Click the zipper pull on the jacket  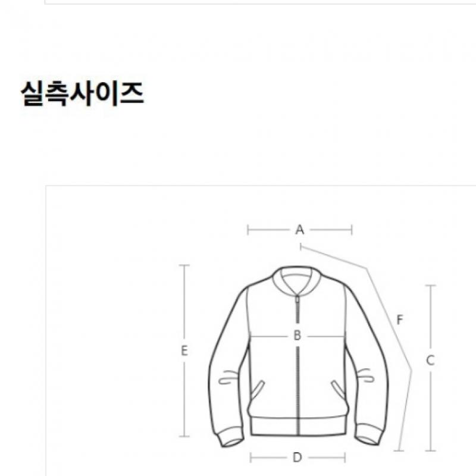pyautogui.click(x=297, y=300)
